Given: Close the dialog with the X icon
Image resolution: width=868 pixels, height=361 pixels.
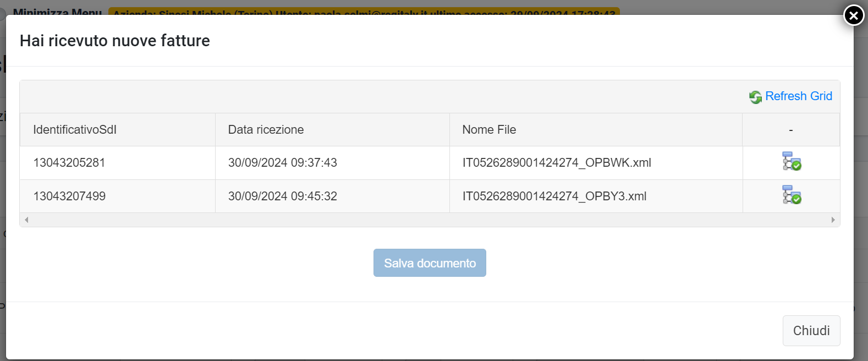Looking at the screenshot, I should click(853, 16).
